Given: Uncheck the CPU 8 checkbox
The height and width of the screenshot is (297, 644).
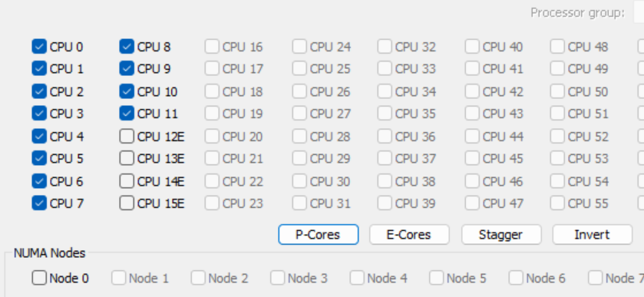Looking at the screenshot, I should (x=127, y=46).
